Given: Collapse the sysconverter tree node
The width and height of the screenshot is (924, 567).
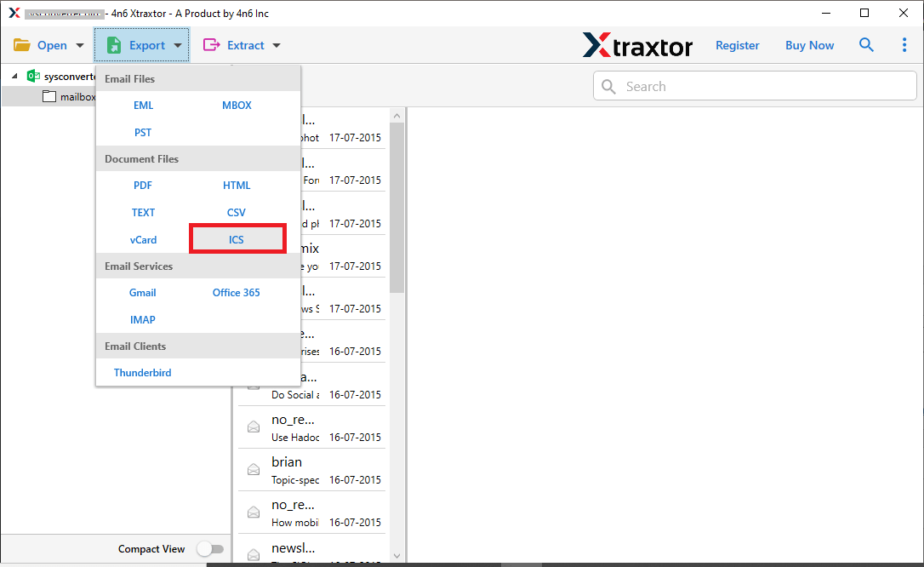Looking at the screenshot, I should point(14,76).
